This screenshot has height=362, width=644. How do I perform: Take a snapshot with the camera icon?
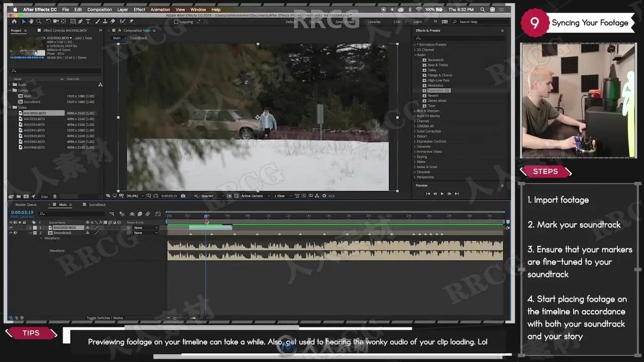(x=183, y=196)
